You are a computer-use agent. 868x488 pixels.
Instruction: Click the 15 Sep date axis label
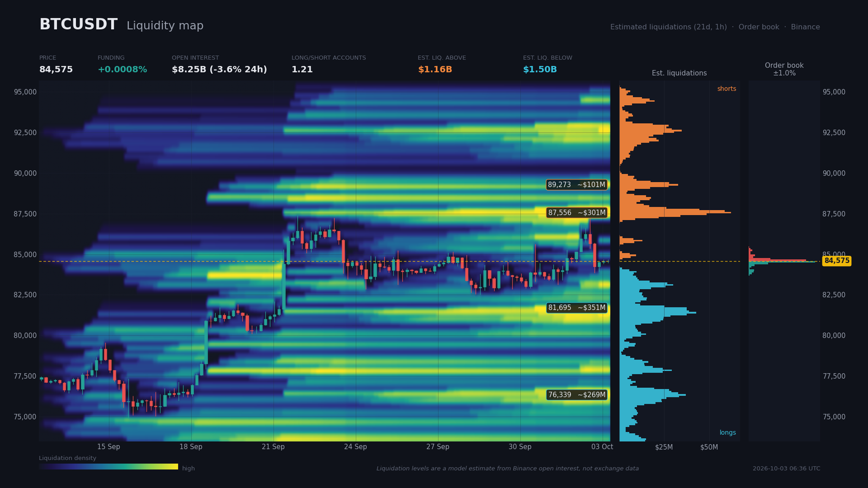coord(108,447)
